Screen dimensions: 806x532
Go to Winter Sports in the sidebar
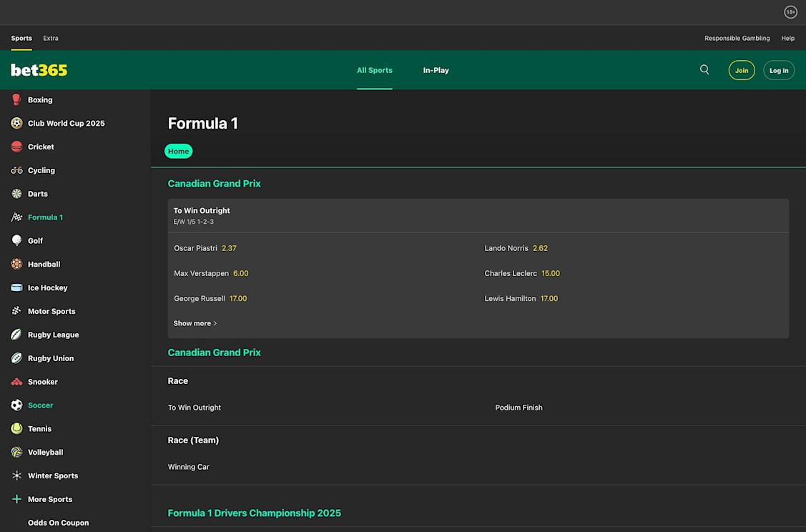(53, 476)
